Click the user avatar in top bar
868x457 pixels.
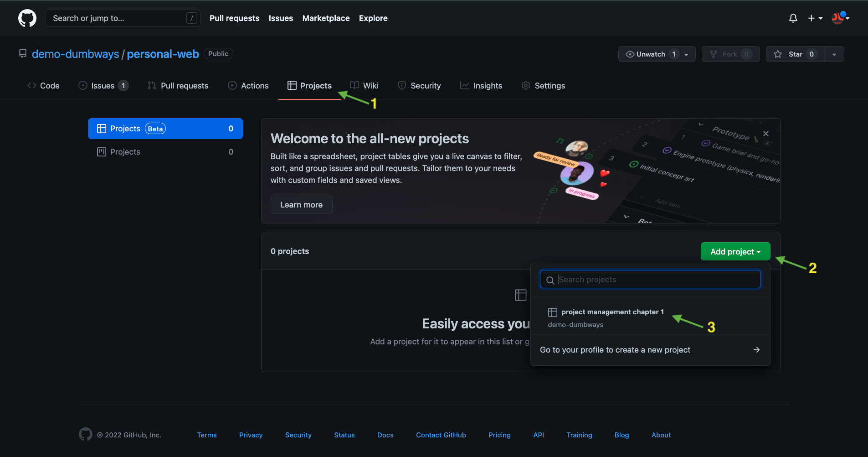point(837,18)
